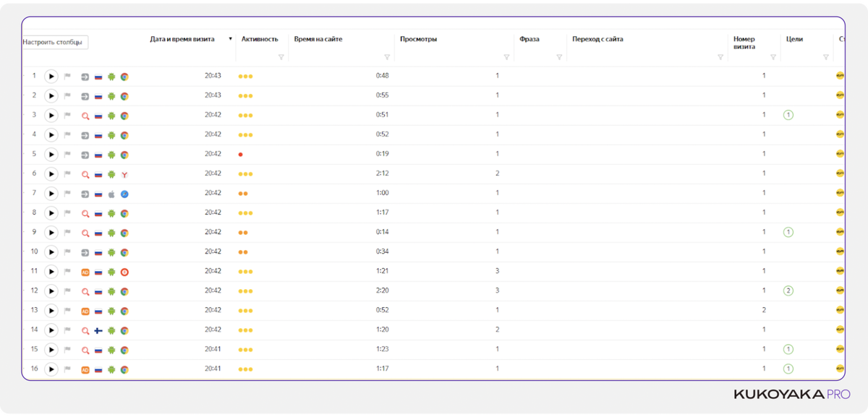Click the AD traffic source icon in row 13
868x417 pixels.
[85, 310]
